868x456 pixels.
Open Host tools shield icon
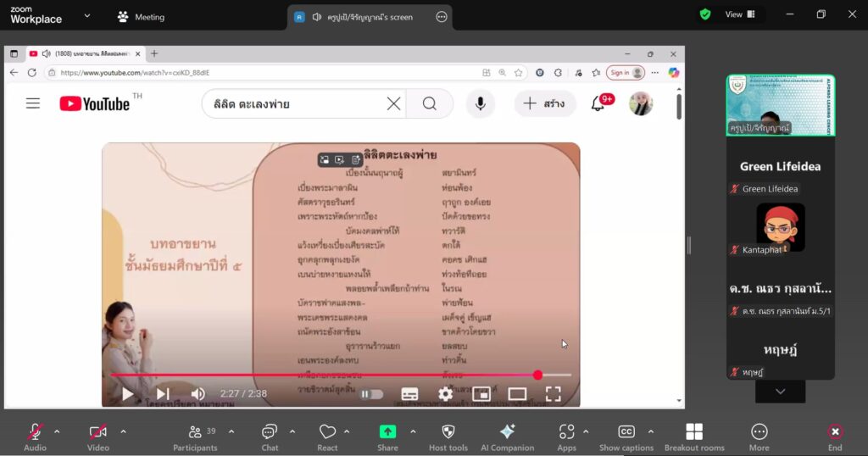(448, 437)
